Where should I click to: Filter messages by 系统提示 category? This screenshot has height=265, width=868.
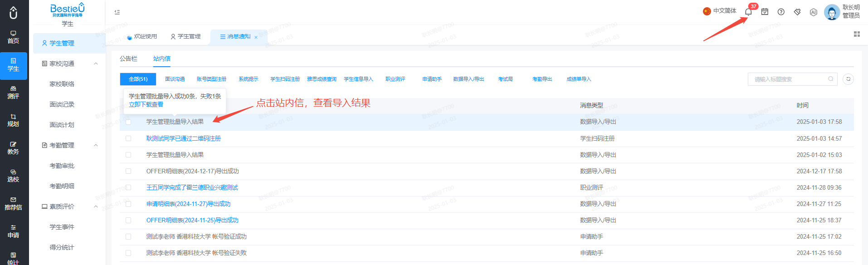pyautogui.click(x=249, y=79)
